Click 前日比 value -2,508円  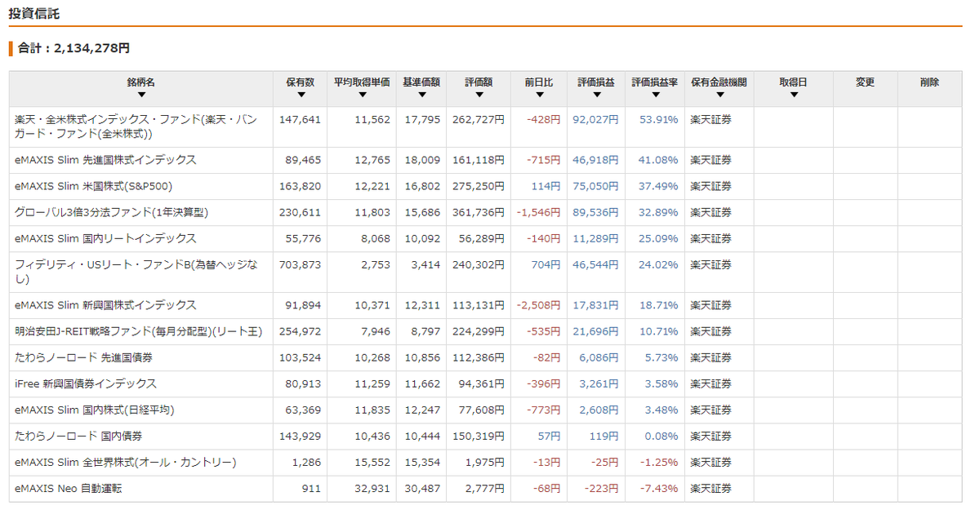pos(538,305)
